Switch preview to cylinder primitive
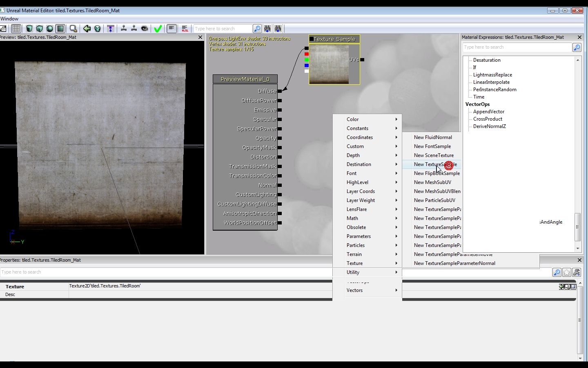The height and width of the screenshot is (368, 588). click(29, 29)
